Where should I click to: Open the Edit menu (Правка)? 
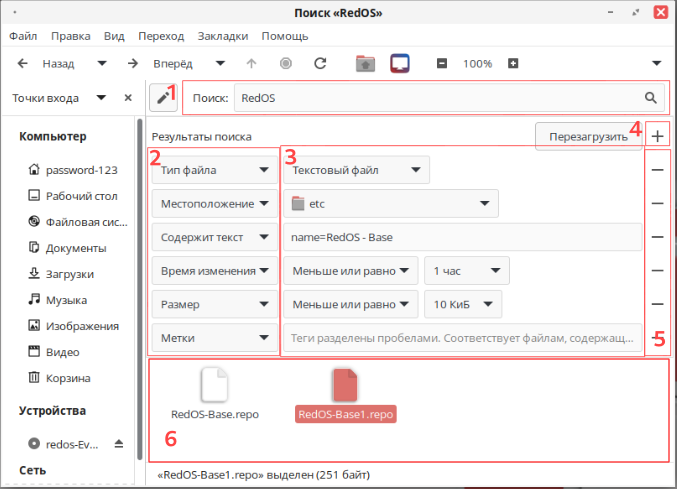coord(71,36)
